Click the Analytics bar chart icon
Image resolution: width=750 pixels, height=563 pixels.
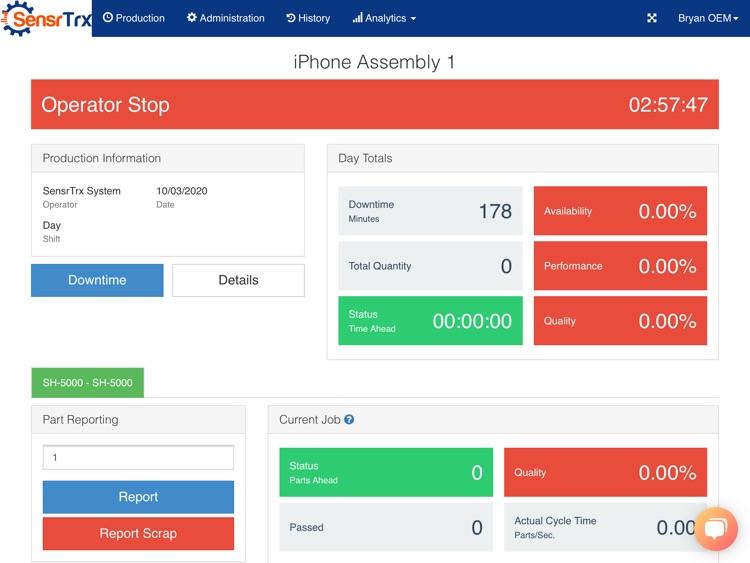(x=357, y=18)
